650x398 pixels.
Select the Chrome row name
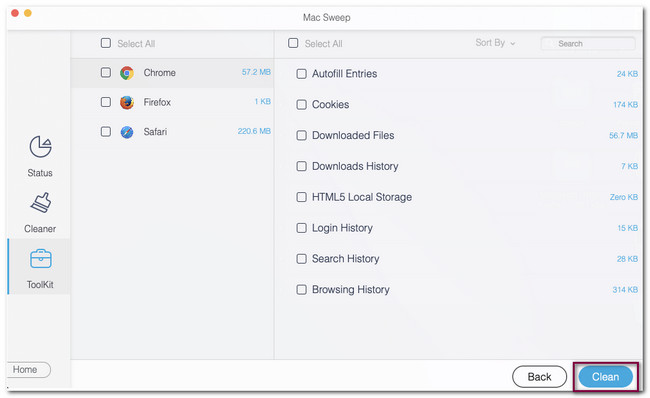pyautogui.click(x=160, y=73)
